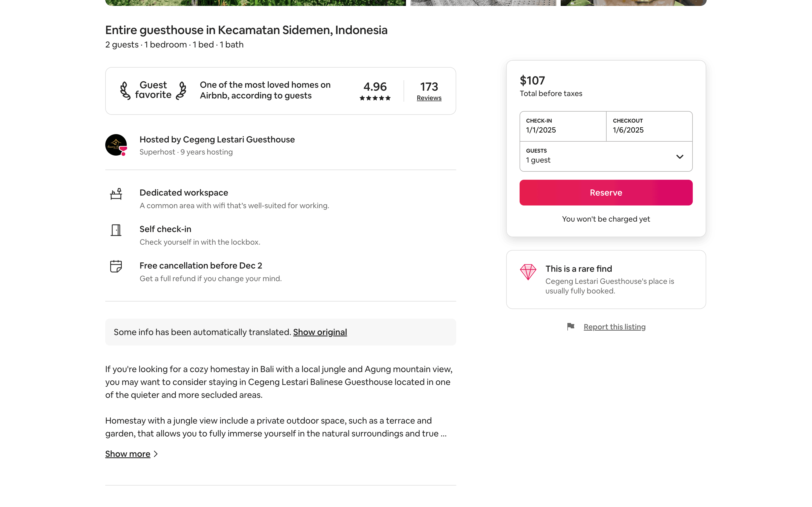Click the Cegeng Lestari host avatar

(x=116, y=145)
